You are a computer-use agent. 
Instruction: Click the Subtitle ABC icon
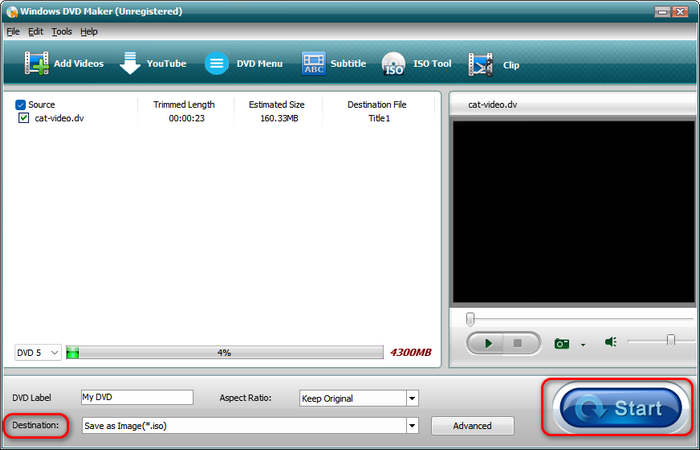click(313, 63)
